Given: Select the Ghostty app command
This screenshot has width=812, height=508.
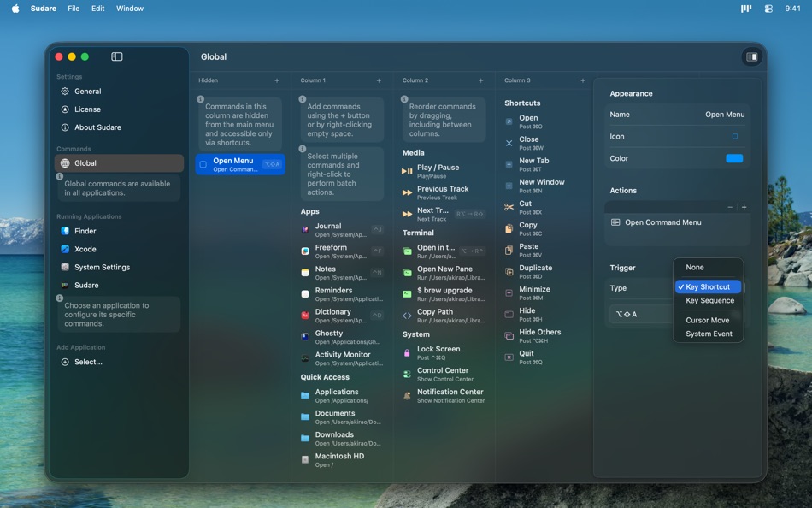Looking at the screenshot, I should click(x=342, y=337).
